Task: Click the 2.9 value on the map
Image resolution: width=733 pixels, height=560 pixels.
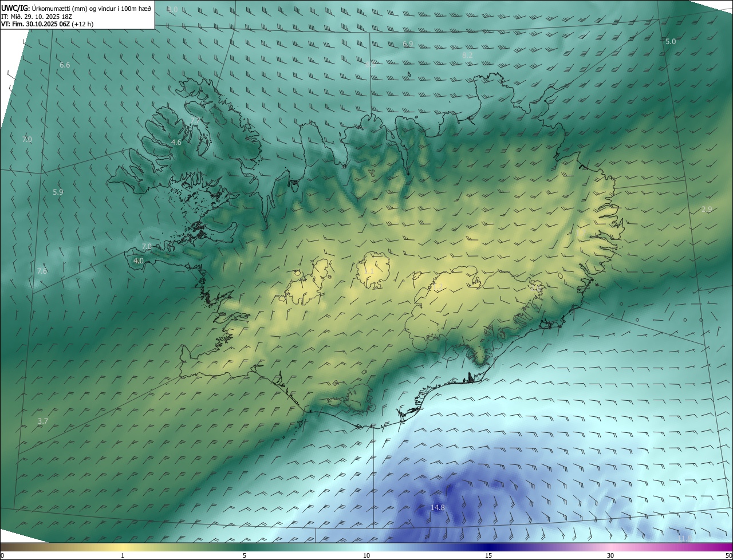Action: 707,210
